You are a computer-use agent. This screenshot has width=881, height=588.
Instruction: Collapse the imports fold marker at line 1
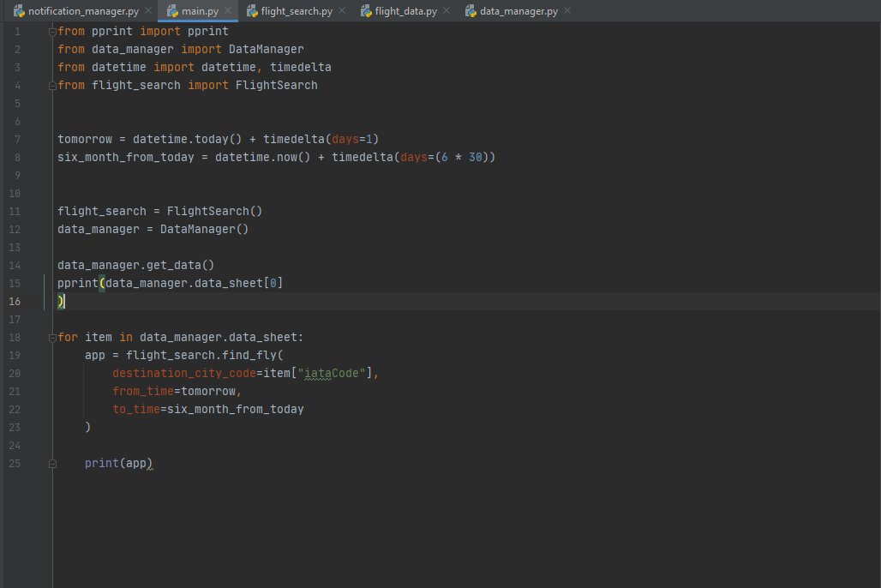(x=52, y=32)
